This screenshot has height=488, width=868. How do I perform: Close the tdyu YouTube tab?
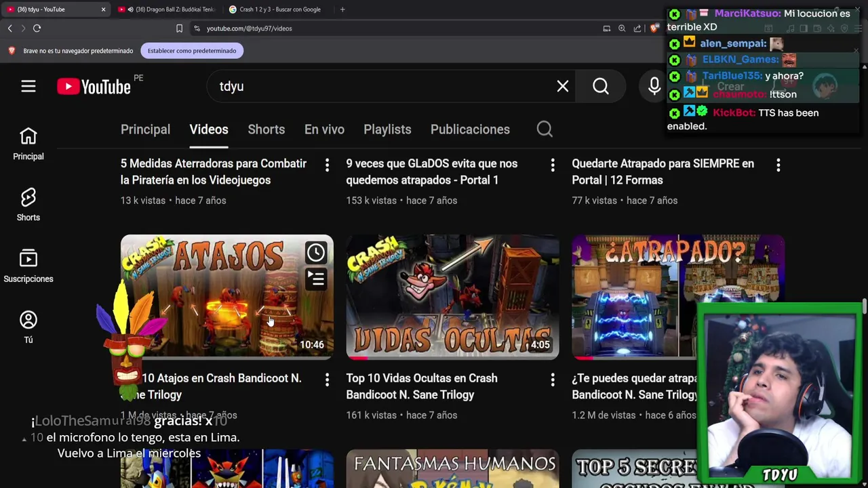[103, 9]
